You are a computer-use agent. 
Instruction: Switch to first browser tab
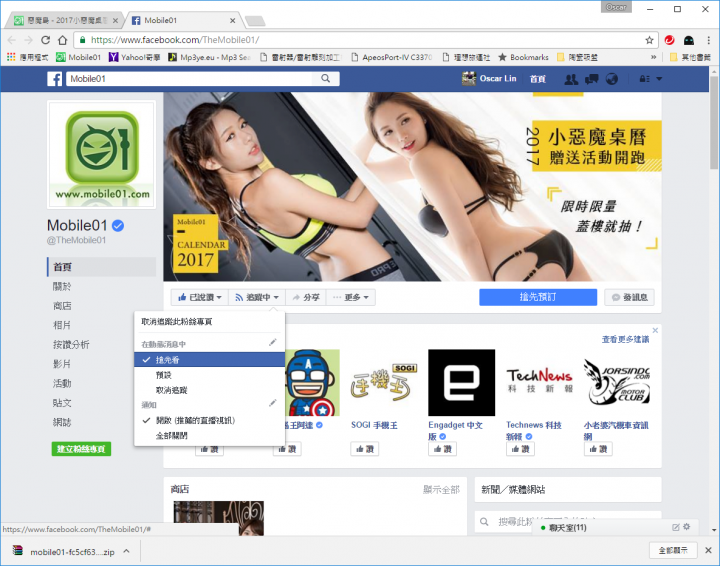[x=64, y=20]
